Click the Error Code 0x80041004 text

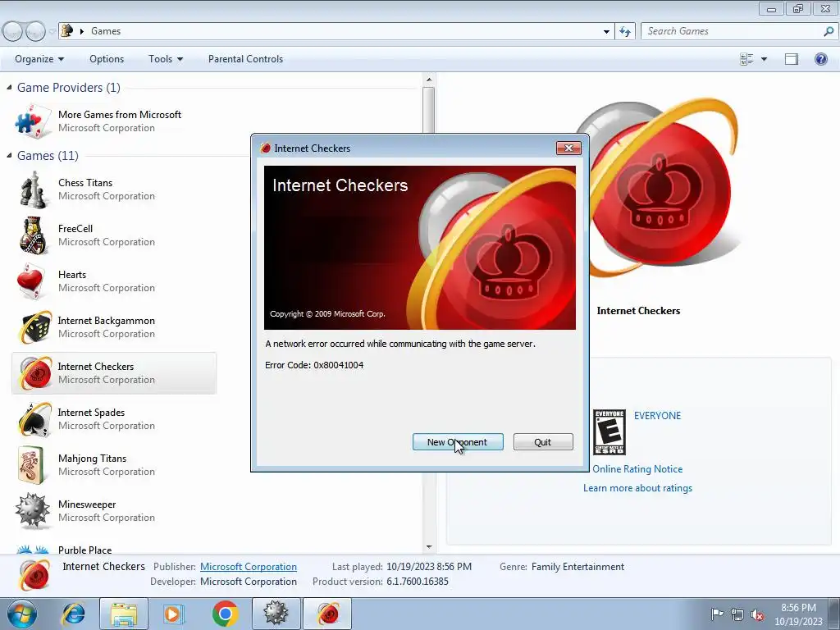click(x=314, y=365)
